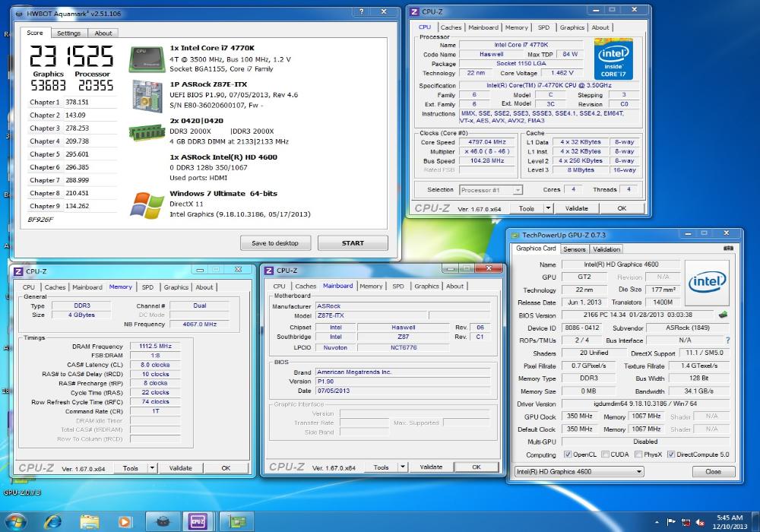Toggle the CUDA checkbox in GPU-Z
The height and width of the screenshot is (532, 760).
[605, 454]
